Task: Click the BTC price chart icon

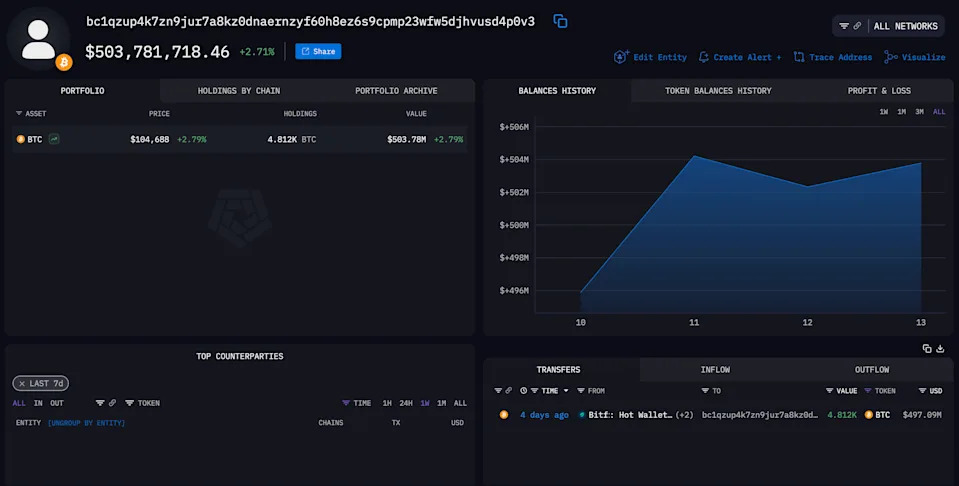Action: click(54, 139)
